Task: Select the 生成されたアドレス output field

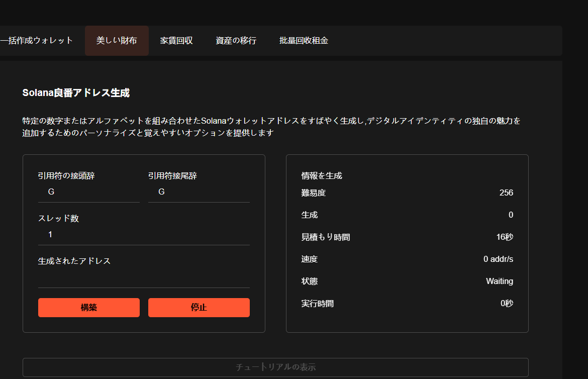Action: [x=144, y=277]
